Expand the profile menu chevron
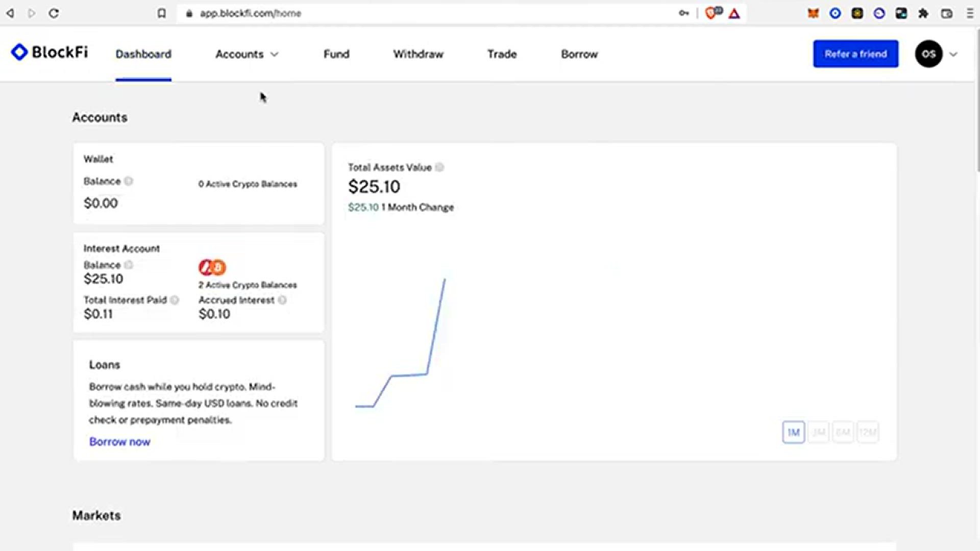980x551 pixels. [953, 54]
